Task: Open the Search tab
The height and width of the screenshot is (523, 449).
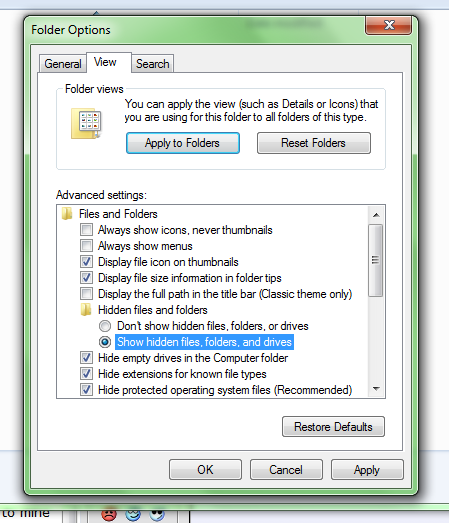Action: pos(152,63)
